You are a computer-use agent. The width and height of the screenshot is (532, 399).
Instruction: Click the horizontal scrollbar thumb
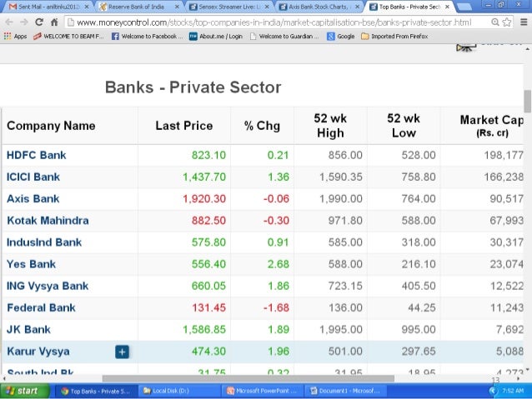pos(248,378)
